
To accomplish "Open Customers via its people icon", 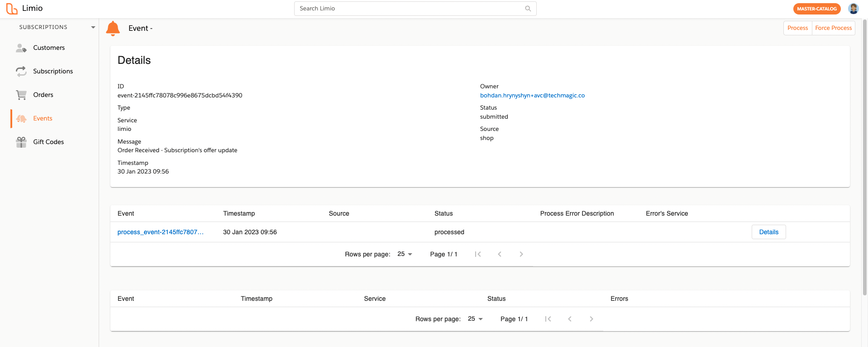I will 21,48.
